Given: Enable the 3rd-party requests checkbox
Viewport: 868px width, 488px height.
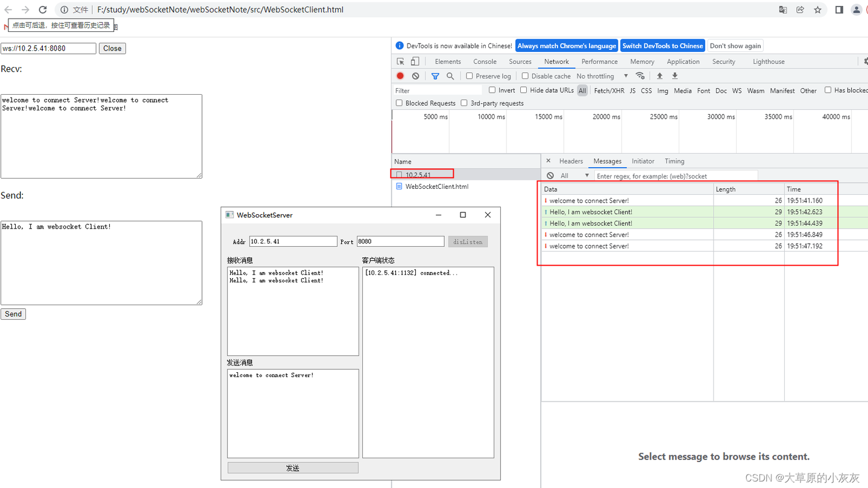Looking at the screenshot, I should click(x=464, y=103).
